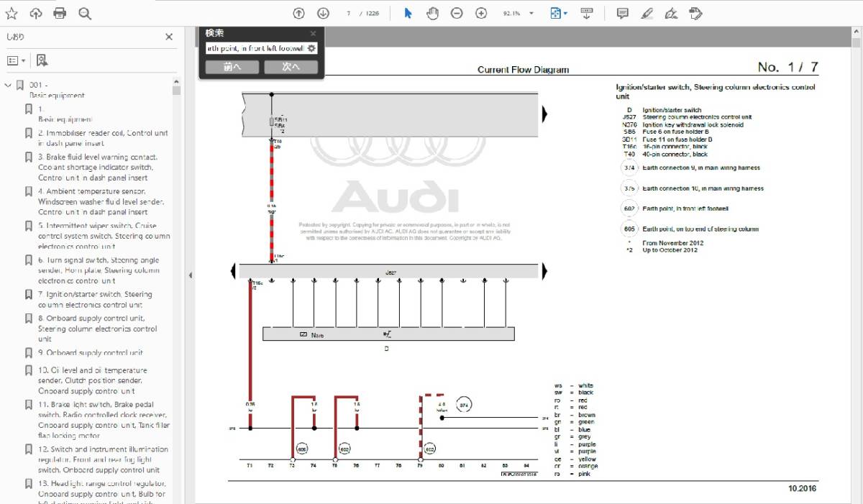Click the 'No. 1 / 7' page label

788,68
